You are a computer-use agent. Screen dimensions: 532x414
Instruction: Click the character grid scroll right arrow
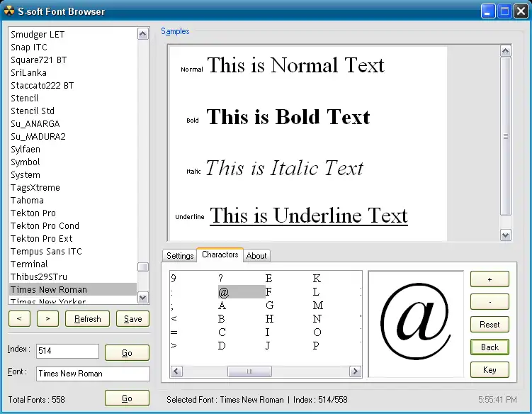pos(355,371)
